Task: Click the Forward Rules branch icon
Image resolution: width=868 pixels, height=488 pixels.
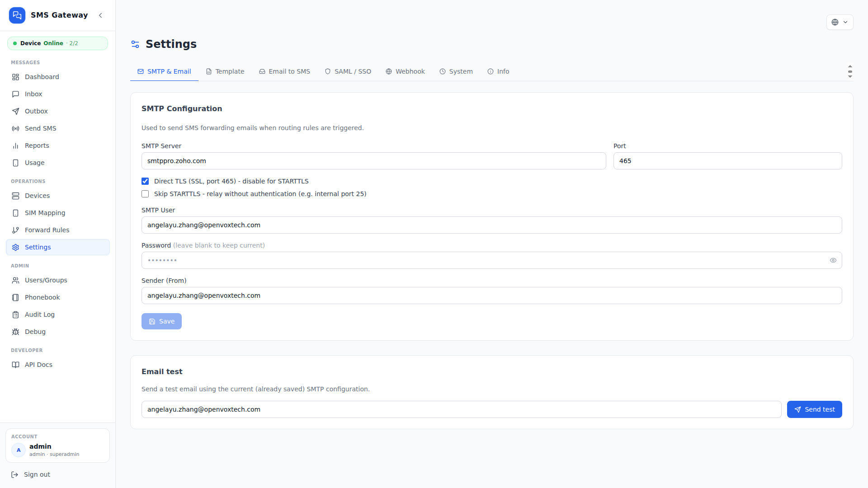Action: point(16,230)
